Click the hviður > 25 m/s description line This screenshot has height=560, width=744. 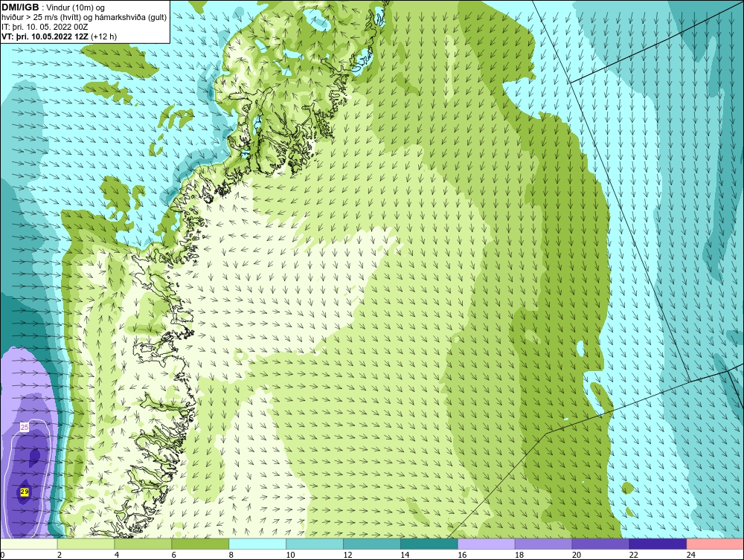pos(84,17)
